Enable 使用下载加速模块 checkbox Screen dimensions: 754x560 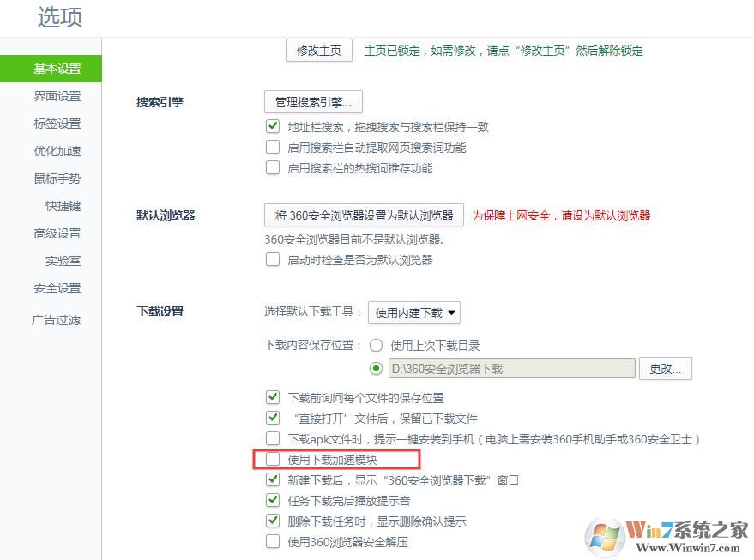pyautogui.click(x=274, y=459)
